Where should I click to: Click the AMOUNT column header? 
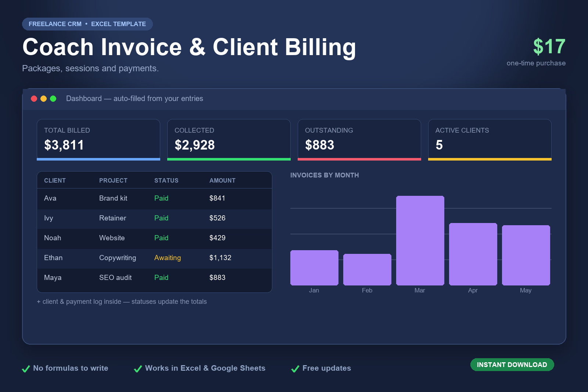[222, 180]
